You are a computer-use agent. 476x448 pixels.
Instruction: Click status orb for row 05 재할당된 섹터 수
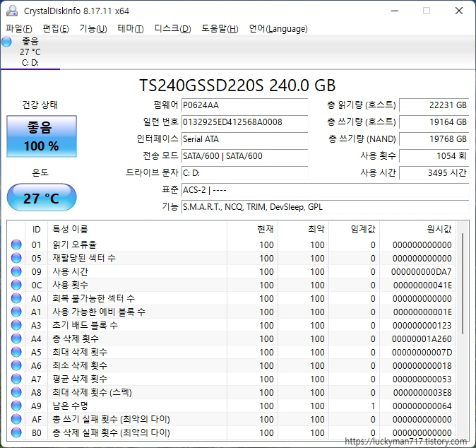pyautogui.click(x=16, y=258)
